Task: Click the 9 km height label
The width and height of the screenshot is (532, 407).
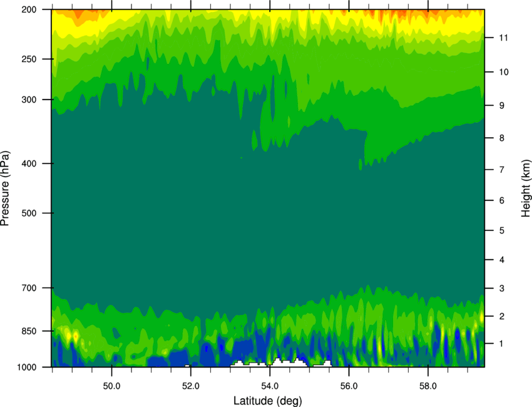Action: tap(502, 106)
